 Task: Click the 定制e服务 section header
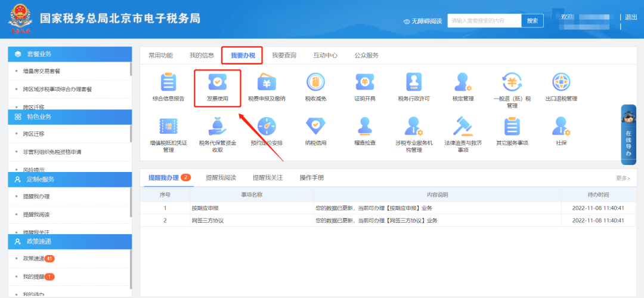coord(70,179)
